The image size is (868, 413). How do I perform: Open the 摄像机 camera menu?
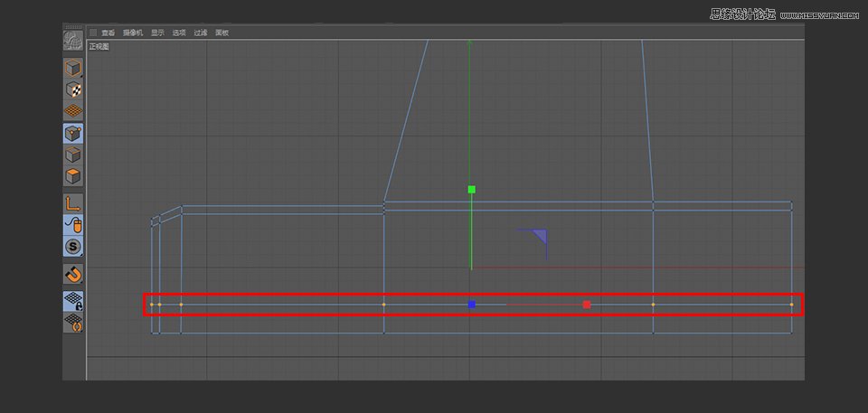coord(133,33)
